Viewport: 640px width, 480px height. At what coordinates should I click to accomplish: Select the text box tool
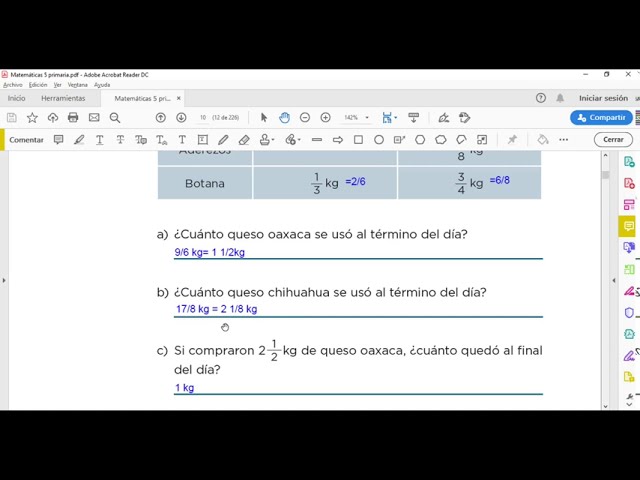click(x=202, y=140)
